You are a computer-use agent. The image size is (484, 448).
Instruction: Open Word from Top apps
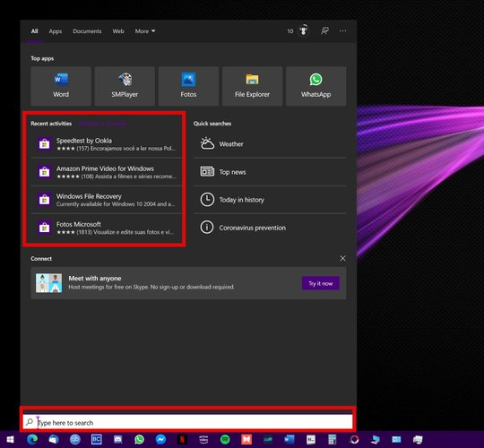61,86
